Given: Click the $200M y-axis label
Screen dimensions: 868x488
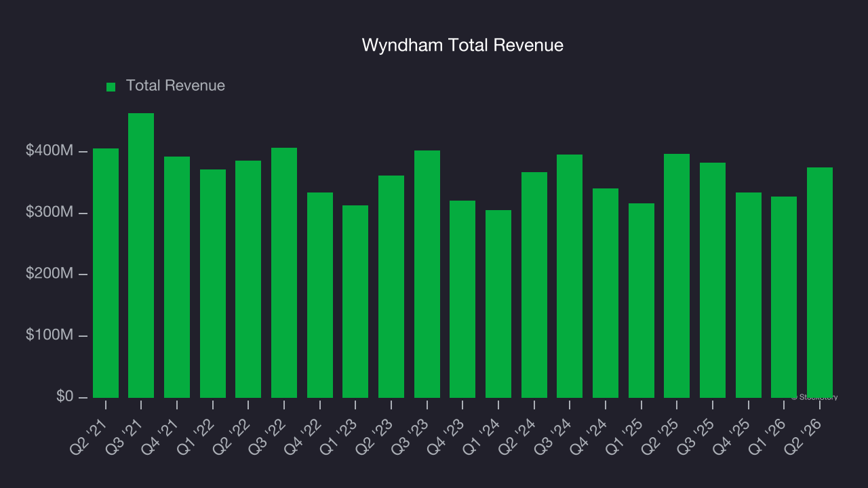Looking at the screenshot, I should [50, 274].
